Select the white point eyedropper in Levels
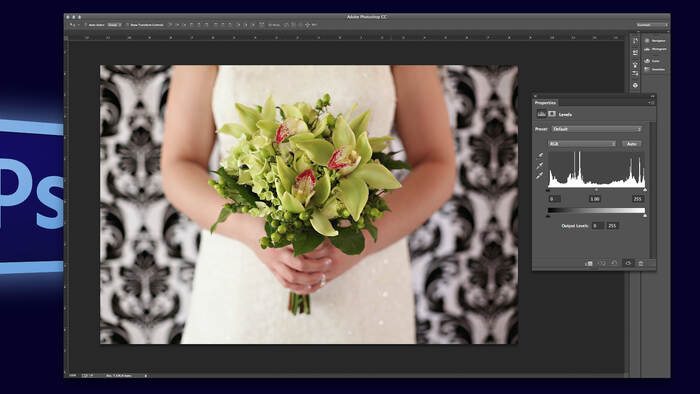This screenshot has height=394, width=700. pos(540,175)
